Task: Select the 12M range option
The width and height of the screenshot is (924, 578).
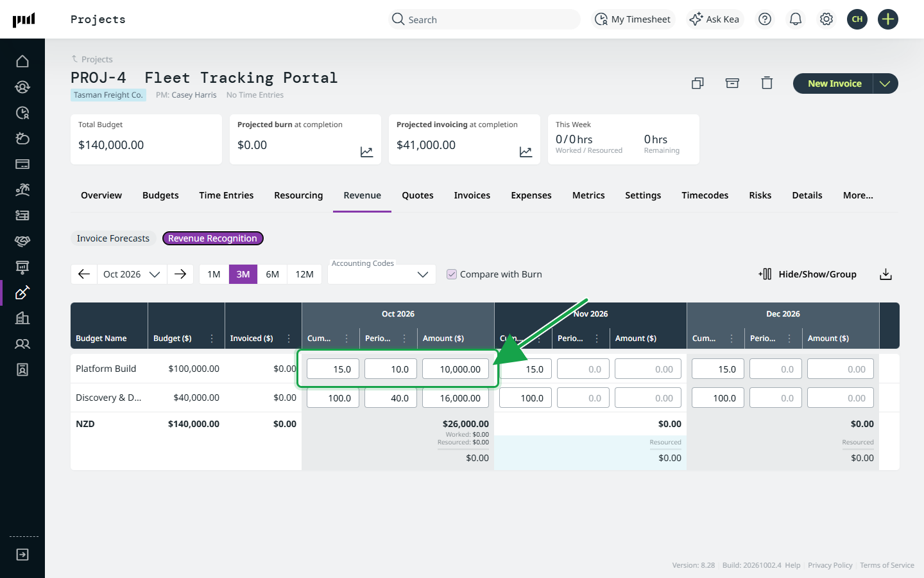Action: pyautogui.click(x=304, y=274)
